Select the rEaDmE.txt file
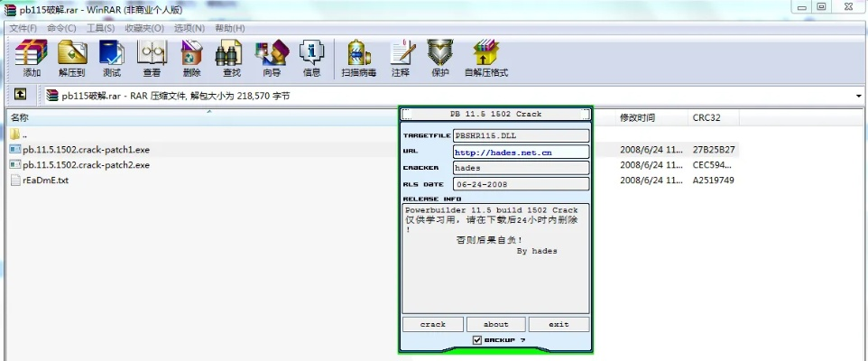Image resolution: width=868 pixels, height=361 pixels. click(x=45, y=180)
